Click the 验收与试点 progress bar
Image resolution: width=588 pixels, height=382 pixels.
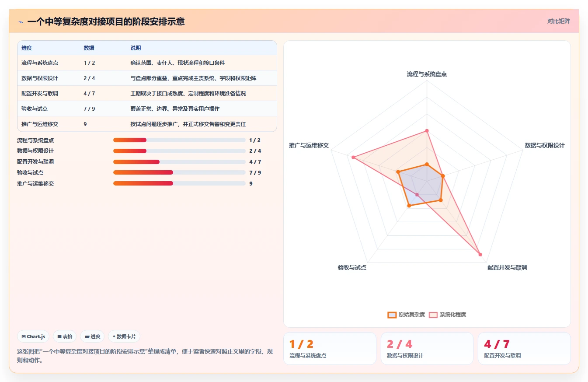pyautogui.click(x=179, y=172)
